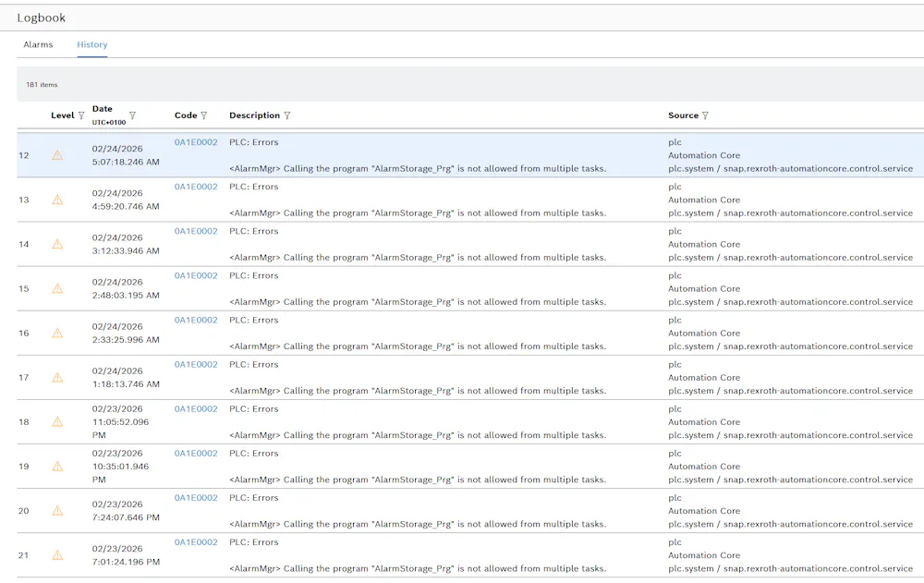The height and width of the screenshot is (583, 924).
Task: Click warning icon in row 20
Action: [57, 511]
